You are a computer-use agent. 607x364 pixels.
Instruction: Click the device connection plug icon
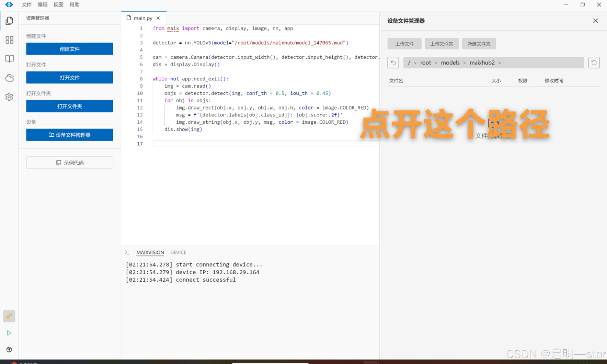point(9,316)
